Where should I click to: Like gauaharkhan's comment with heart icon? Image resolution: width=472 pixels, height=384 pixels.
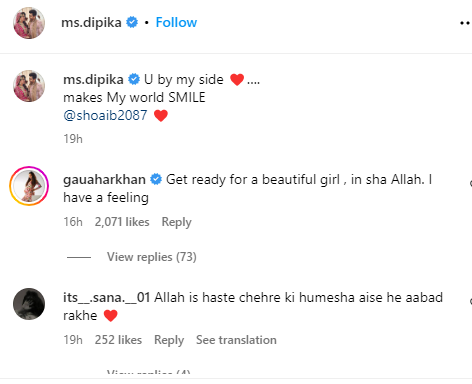(470, 183)
